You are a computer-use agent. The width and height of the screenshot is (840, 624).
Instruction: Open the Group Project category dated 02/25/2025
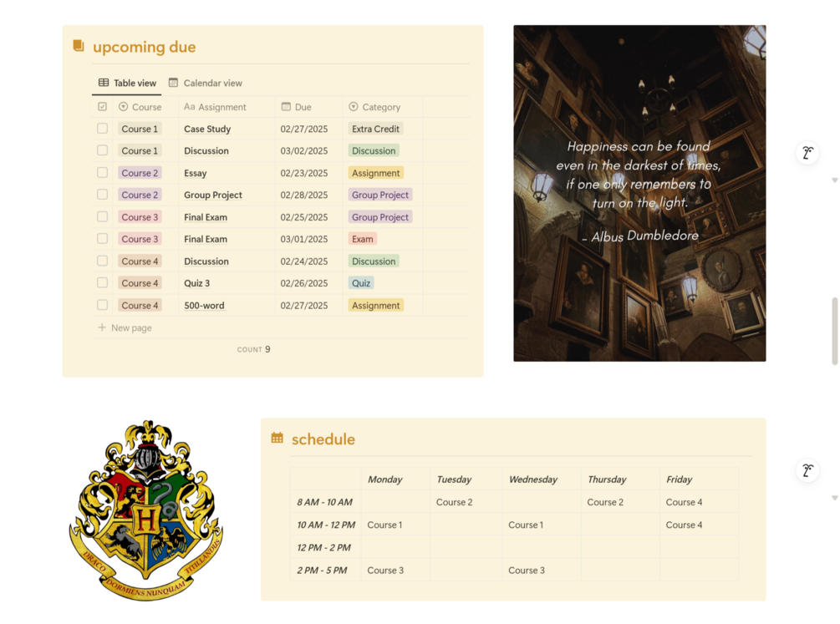[x=380, y=217]
